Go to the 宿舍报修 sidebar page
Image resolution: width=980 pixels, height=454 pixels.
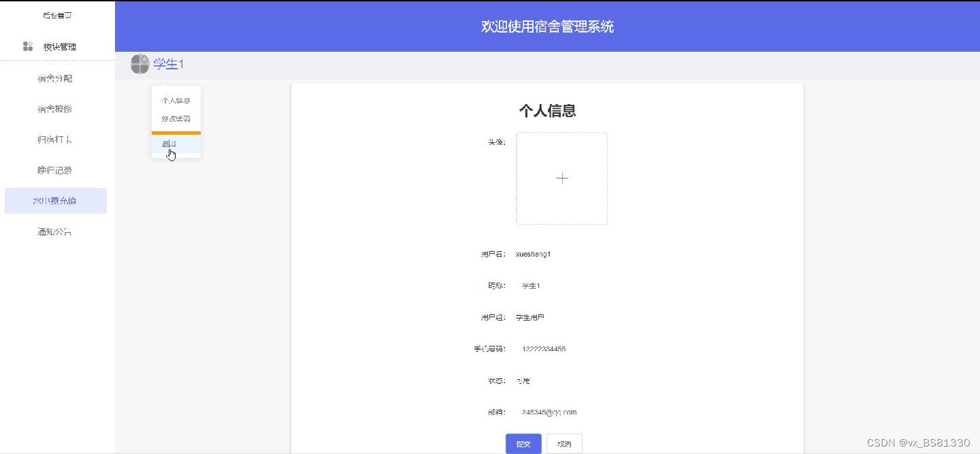pos(55,109)
